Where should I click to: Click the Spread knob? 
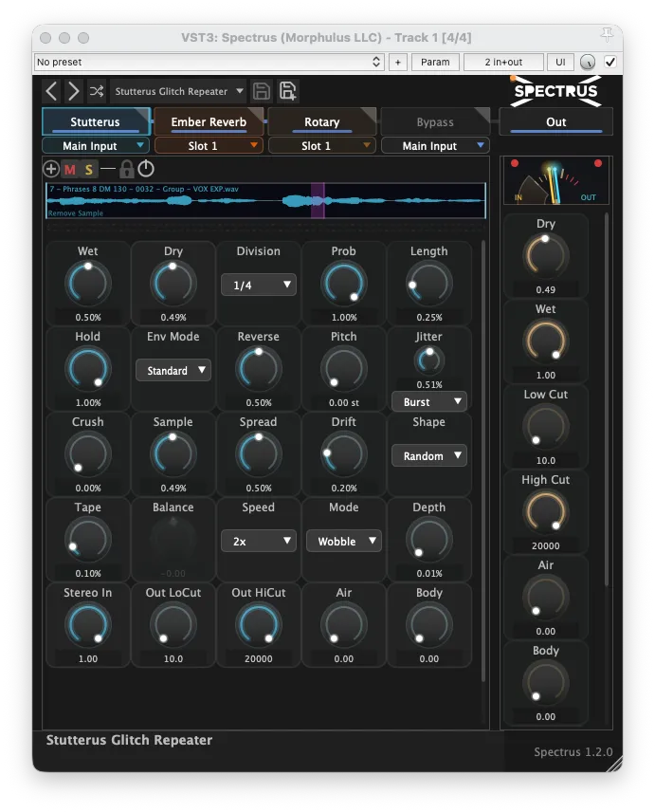click(259, 454)
